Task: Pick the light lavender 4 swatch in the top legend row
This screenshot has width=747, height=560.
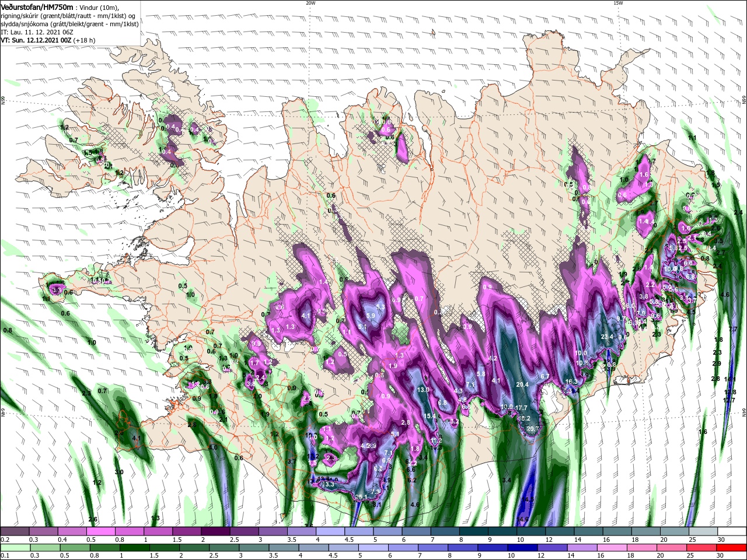Action: tap(330, 531)
